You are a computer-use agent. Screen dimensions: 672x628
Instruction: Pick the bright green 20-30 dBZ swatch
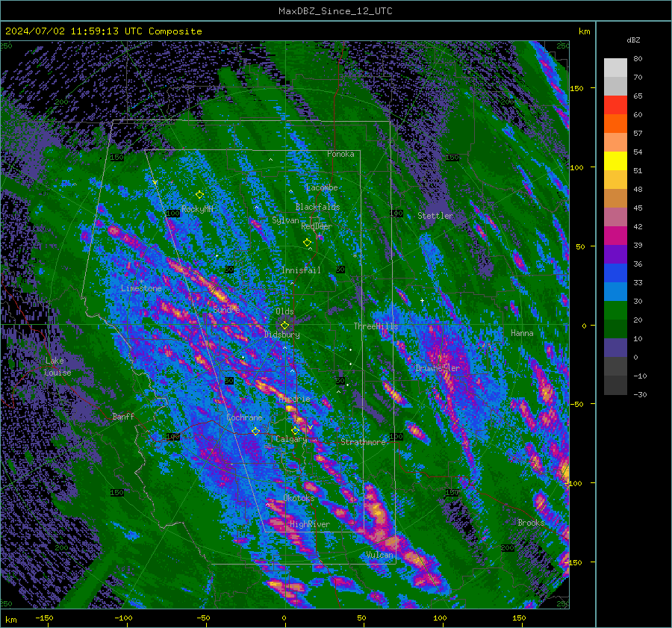pos(615,311)
